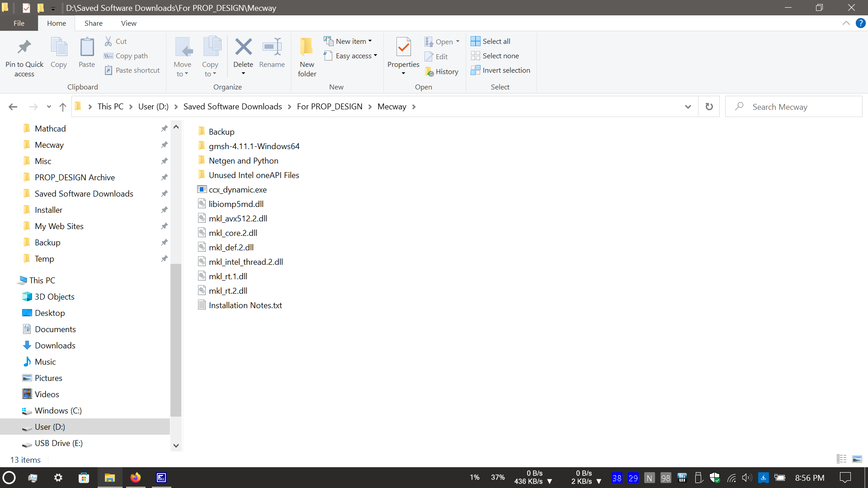868x488 pixels.
Task: Click 'For PROP_DESIGN' breadcrumb
Action: [x=330, y=107]
